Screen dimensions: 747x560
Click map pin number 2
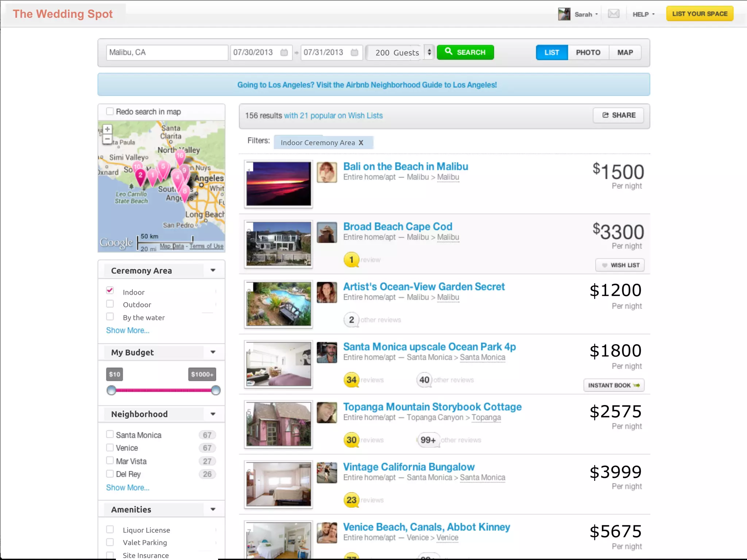[140, 176]
